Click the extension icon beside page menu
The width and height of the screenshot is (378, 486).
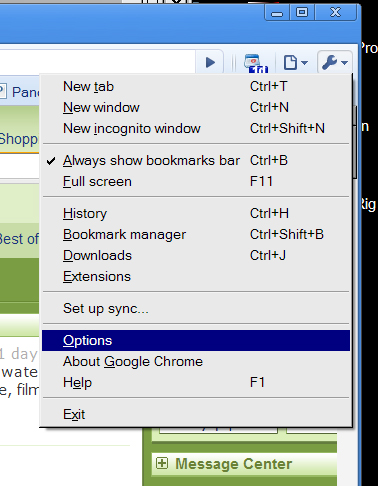coord(256,63)
